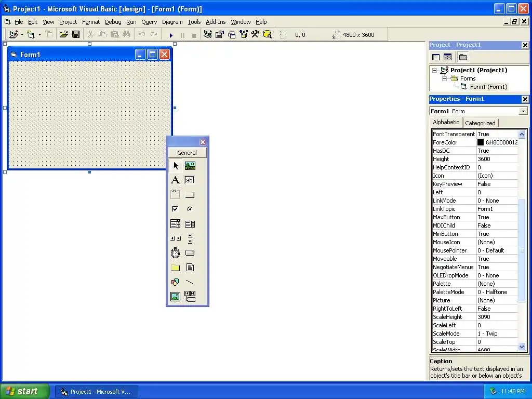Open the Project Explorer from the toolbar
This screenshot has width=532, height=399.
208,34
